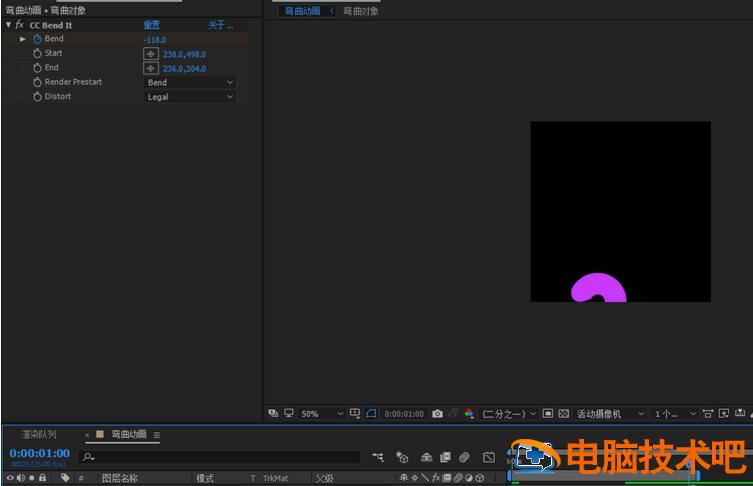This screenshot has width=753, height=486.
Task: Click the video eye column header
Action: pyautogui.click(x=10, y=478)
